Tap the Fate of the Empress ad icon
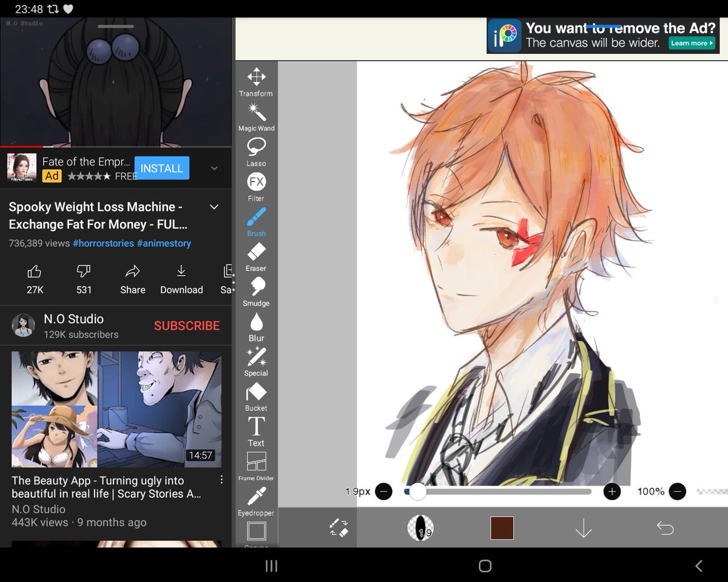The width and height of the screenshot is (728, 582). (x=22, y=168)
